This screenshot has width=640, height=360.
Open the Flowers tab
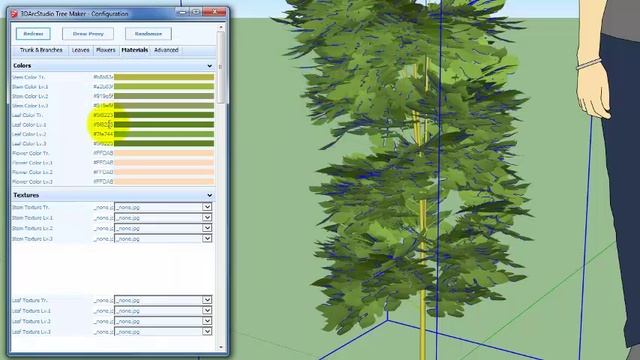click(x=106, y=50)
